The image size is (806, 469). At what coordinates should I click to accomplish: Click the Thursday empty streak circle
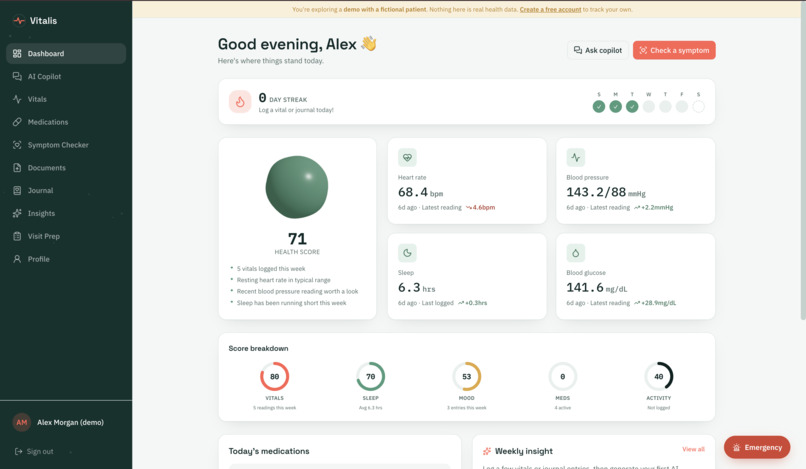[x=665, y=106]
